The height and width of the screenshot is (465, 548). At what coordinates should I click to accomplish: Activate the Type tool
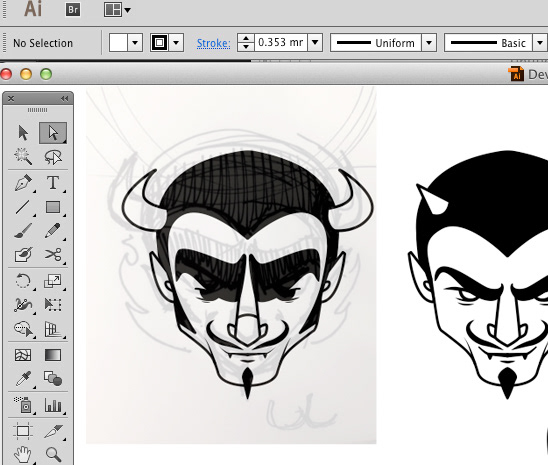[53, 183]
